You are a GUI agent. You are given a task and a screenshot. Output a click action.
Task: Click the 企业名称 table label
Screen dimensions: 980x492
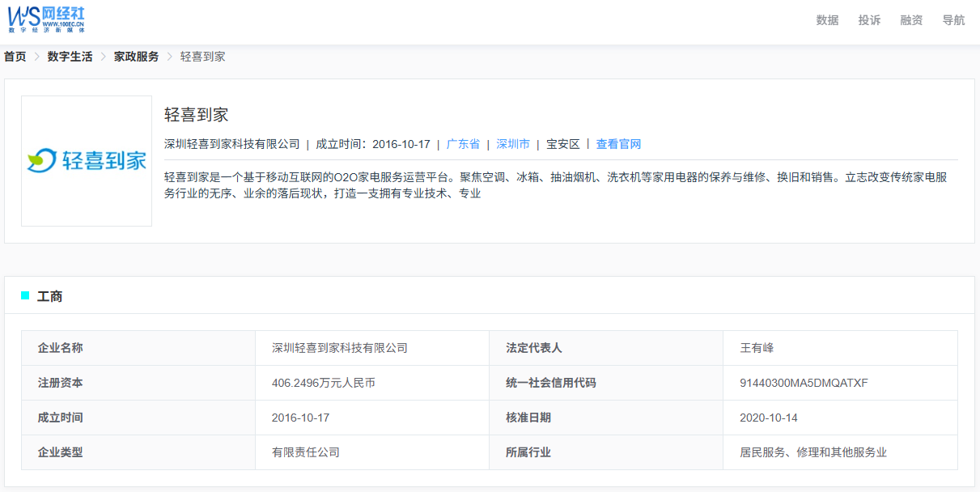(60, 348)
